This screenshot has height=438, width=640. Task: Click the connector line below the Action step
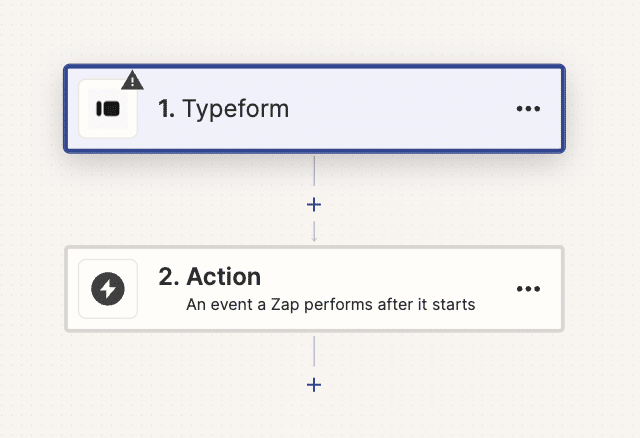tap(314, 350)
